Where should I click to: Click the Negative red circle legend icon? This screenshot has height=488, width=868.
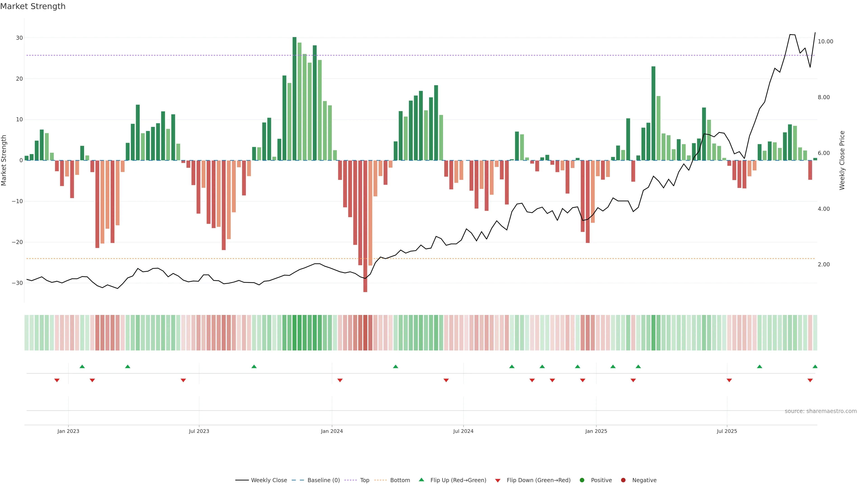pyautogui.click(x=623, y=480)
